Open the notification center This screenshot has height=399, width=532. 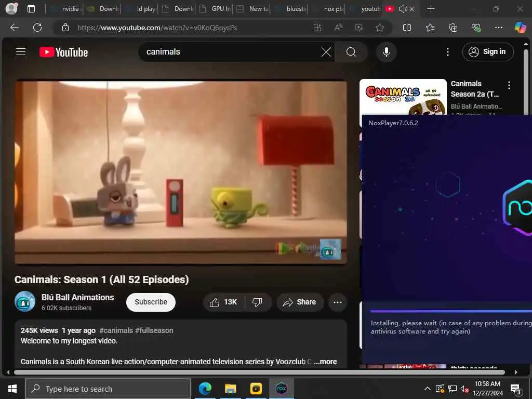[516, 389]
